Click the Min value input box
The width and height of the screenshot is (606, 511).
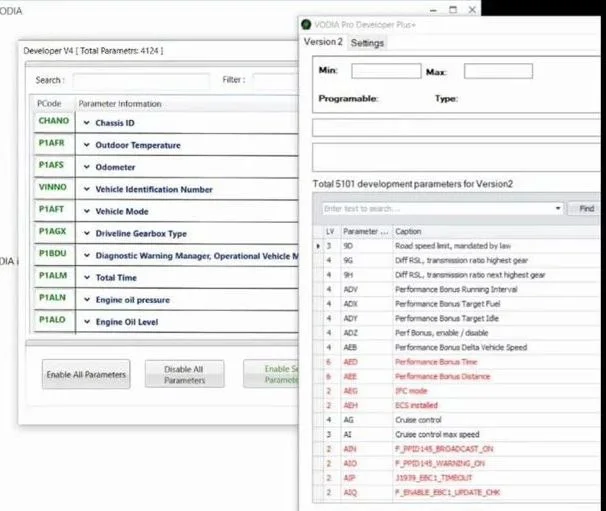(386, 71)
